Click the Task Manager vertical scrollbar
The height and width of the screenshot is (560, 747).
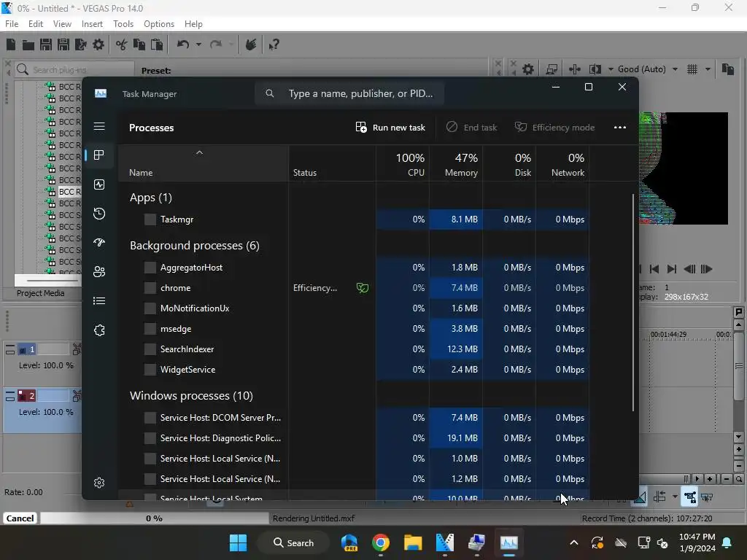[x=633, y=303]
